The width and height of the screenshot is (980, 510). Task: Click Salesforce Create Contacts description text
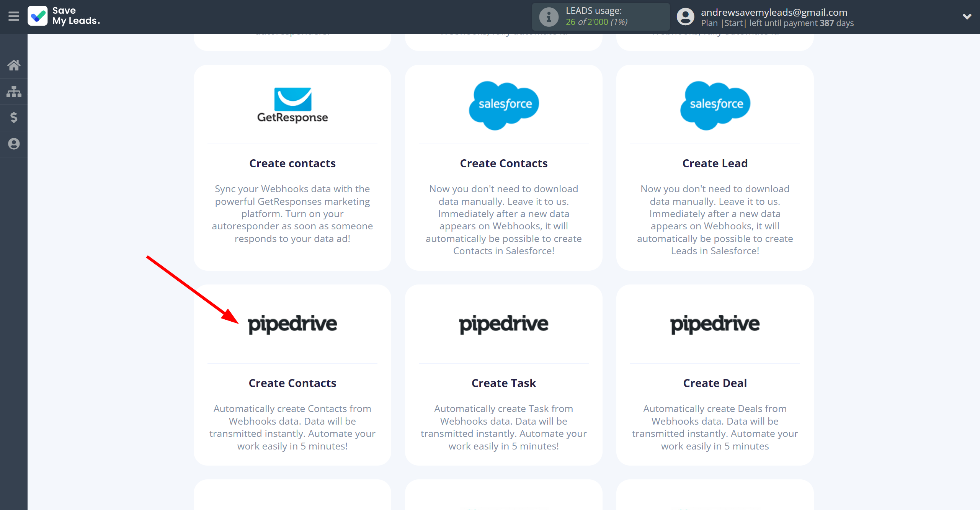504,220
